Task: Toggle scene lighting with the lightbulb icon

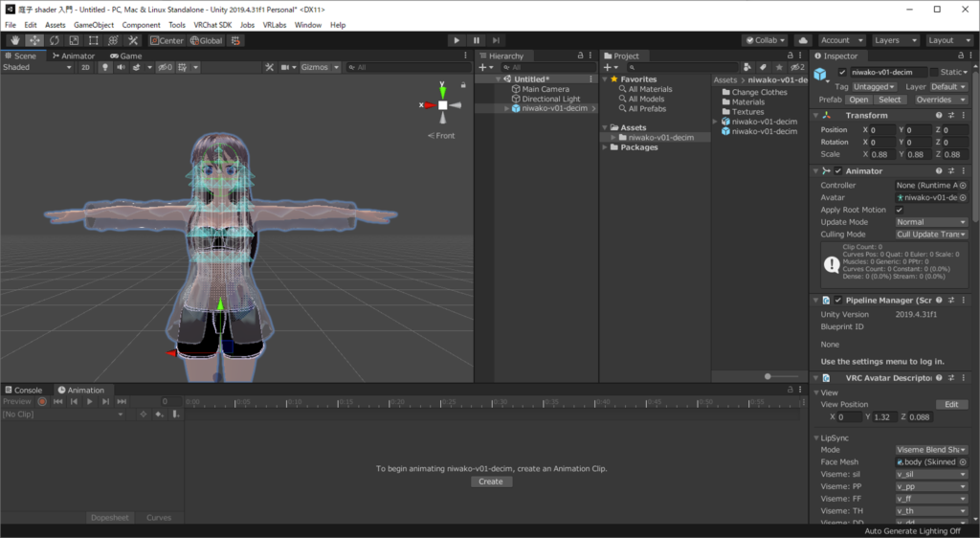Action: pos(104,68)
